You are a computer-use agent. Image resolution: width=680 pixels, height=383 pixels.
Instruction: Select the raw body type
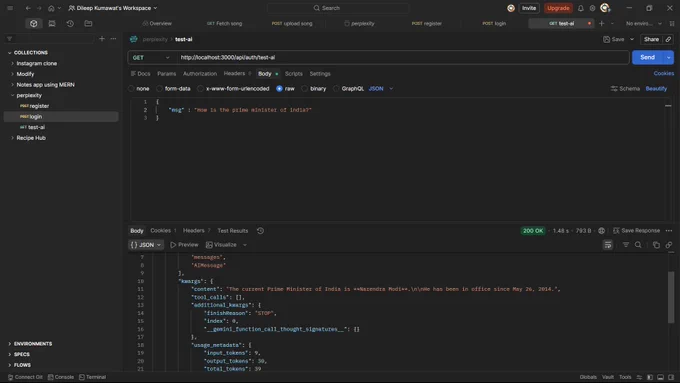coord(279,88)
